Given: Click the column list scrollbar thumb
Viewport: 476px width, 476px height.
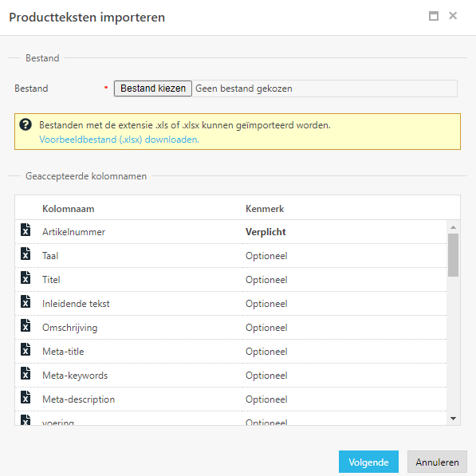Looking at the screenshot, I should tap(453, 255).
